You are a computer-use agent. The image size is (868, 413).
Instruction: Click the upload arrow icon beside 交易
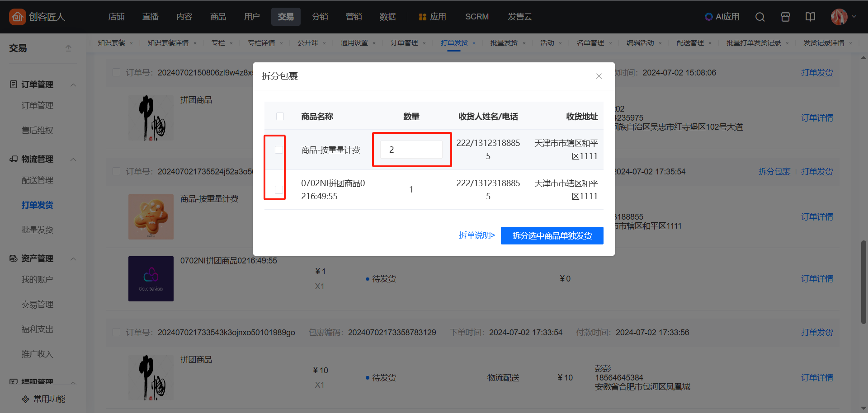click(68, 48)
